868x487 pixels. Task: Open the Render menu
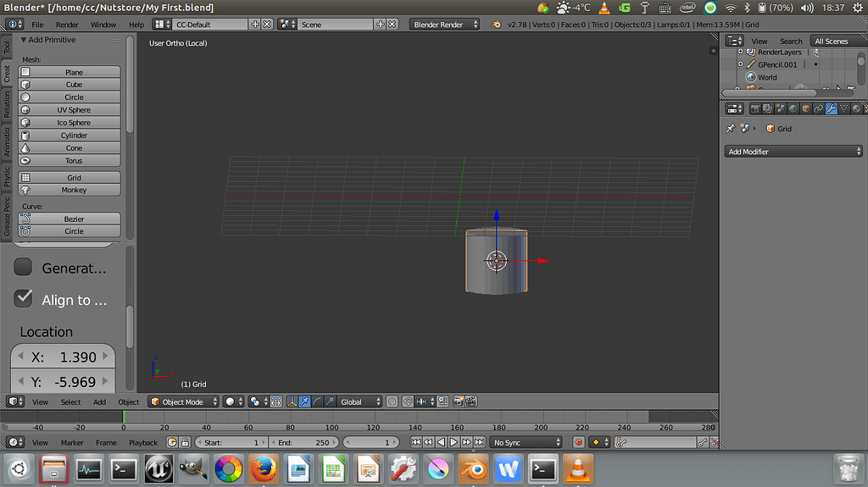(x=67, y=25)
